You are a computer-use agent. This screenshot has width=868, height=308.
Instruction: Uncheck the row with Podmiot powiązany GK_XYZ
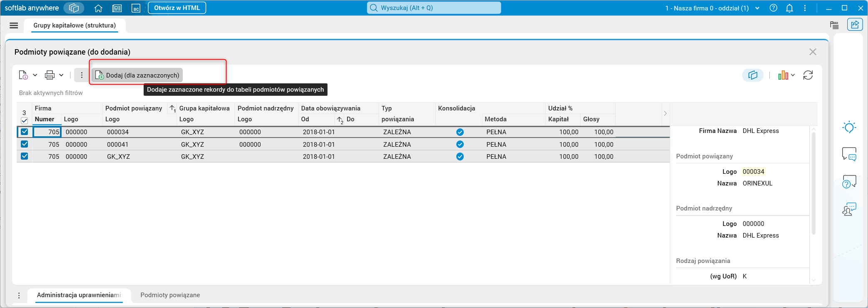tap(25, 156)
